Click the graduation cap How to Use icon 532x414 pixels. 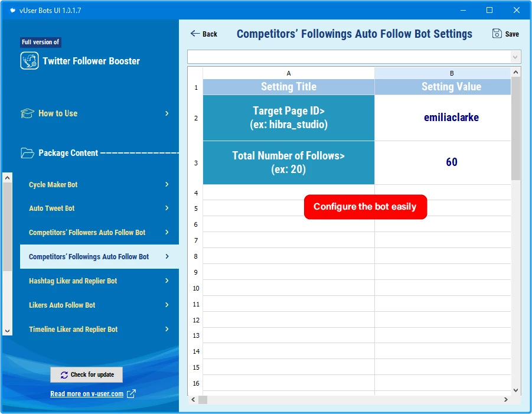(27, 113)
